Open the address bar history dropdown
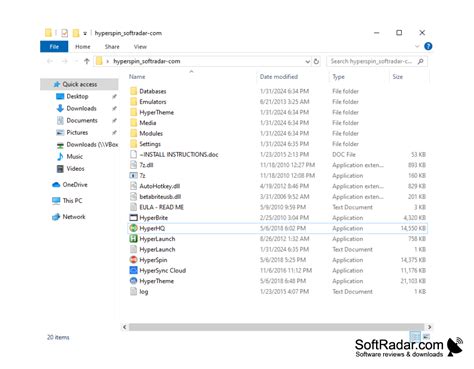Screen dimensions: 474x369 click(x=307, y=61)
